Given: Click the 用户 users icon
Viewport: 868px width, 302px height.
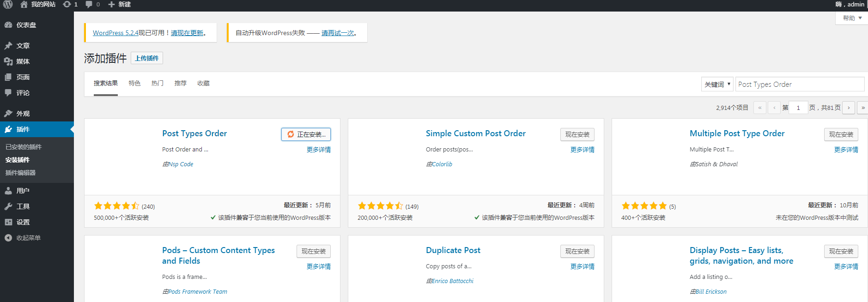Looking at the screenshot, I should tap(8, 191).
